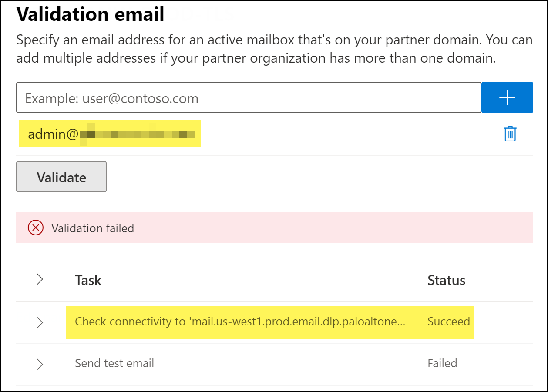Viewport: 548px width, 392px height.
Task: Click the Validation failed text label
Action: coord(93,228)
